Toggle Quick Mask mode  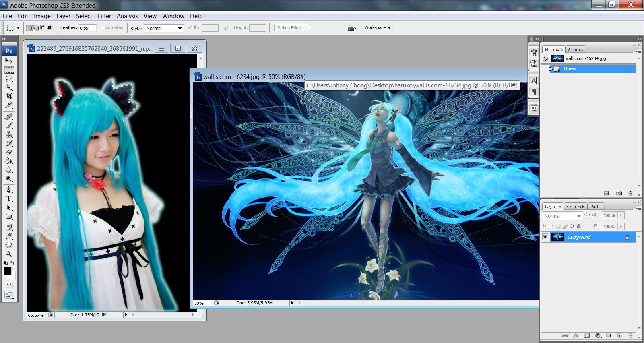(9, 285)
